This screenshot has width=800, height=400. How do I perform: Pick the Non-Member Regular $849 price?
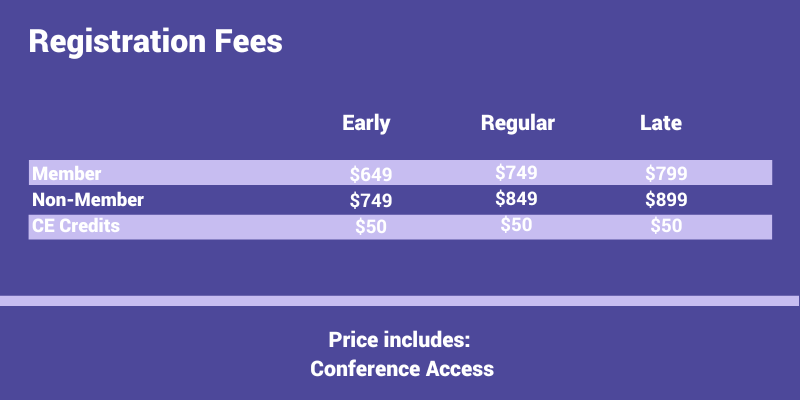pyautogui.click(x=516, y=199)
